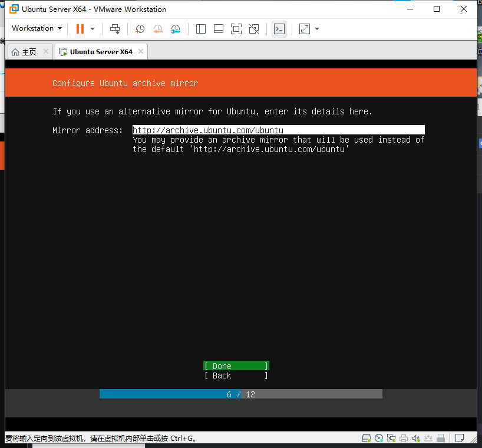Screen dimensions: 482x448
Task: Click the network adapter status icon
Action: (391, 438)
